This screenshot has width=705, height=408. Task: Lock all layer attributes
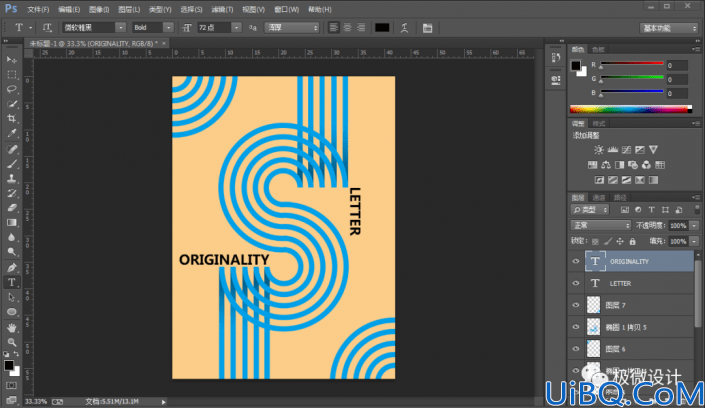click(x=633, y=242)
